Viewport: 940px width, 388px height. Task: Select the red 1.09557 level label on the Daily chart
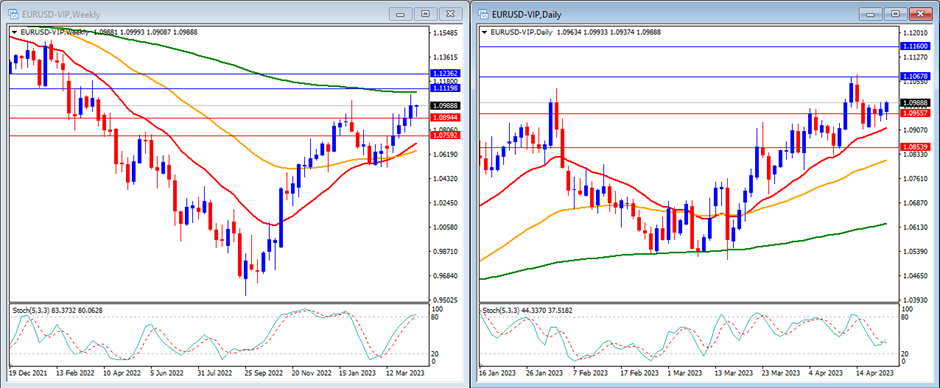(x=915, y=113)
